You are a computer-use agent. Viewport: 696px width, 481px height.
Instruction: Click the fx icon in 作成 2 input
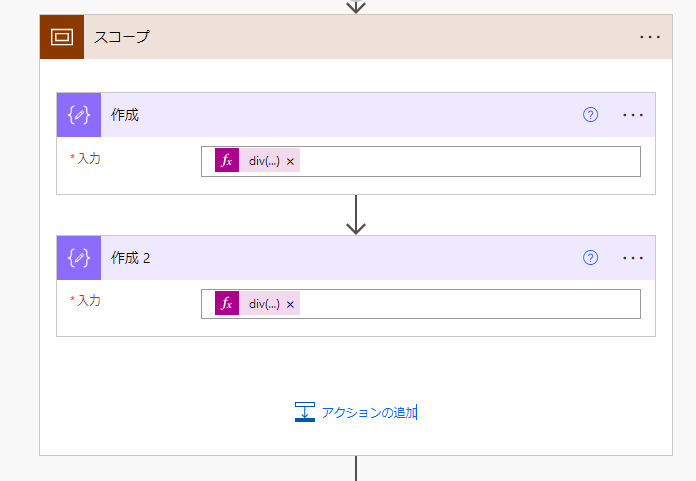(227, 304)
